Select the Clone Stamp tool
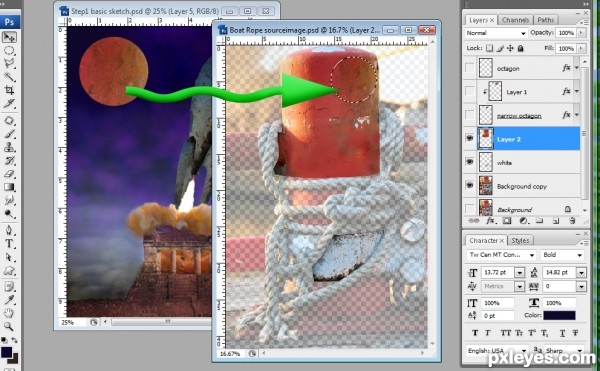Screen dimensions: 600x371 click(x=9, y=147)
